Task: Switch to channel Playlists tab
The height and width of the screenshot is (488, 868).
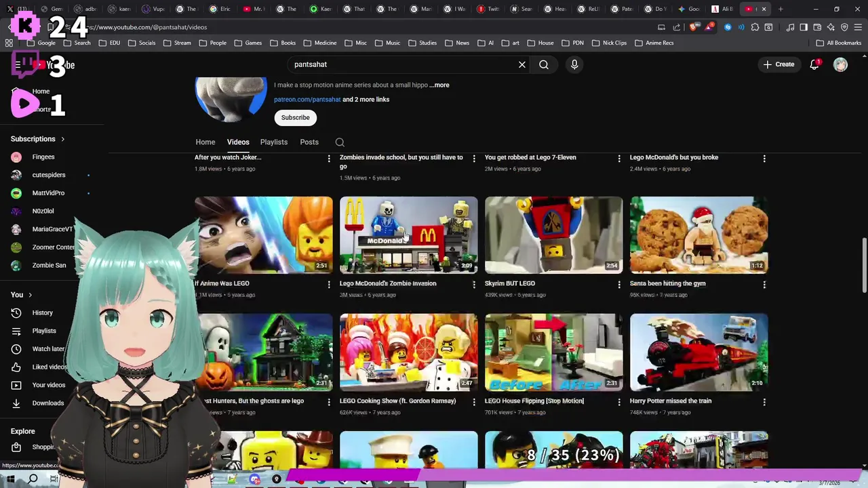Action: pyautogui.click(x=274, y=142)
